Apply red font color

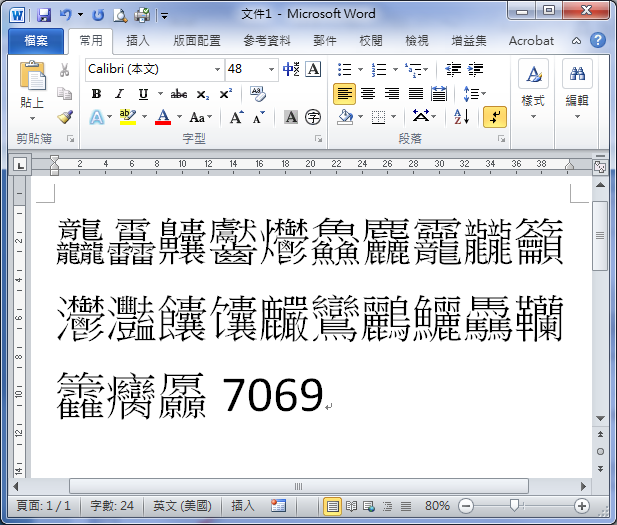pyautogui.click(x=163, y=117)
